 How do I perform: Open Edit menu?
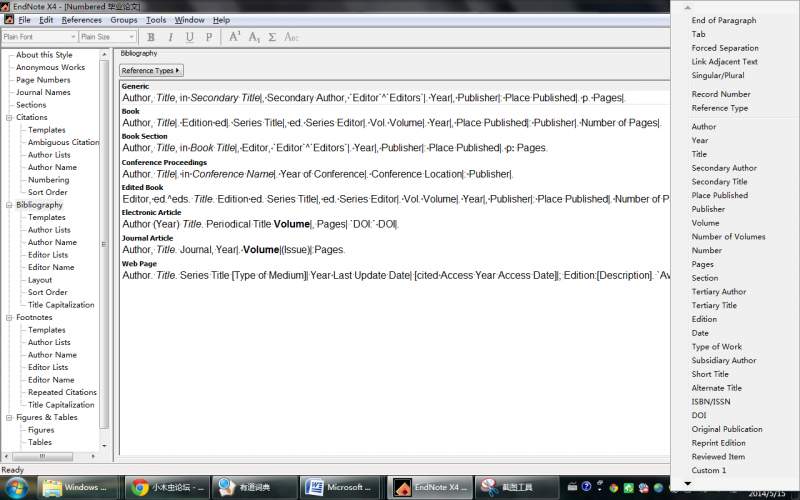coord(46,20)
